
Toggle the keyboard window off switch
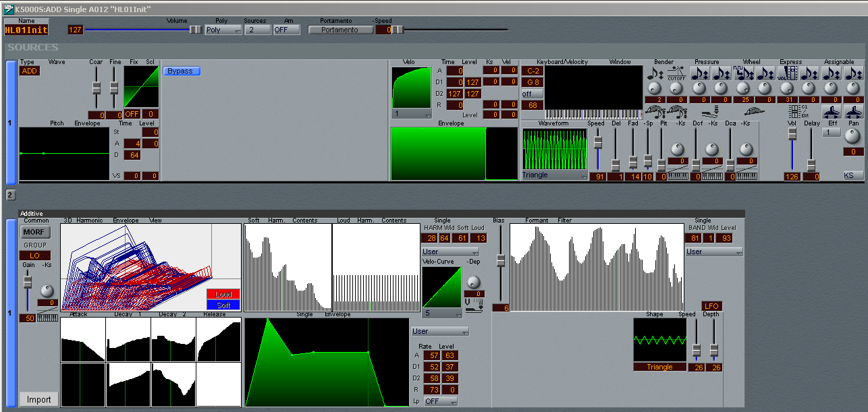tap(532, 94)
